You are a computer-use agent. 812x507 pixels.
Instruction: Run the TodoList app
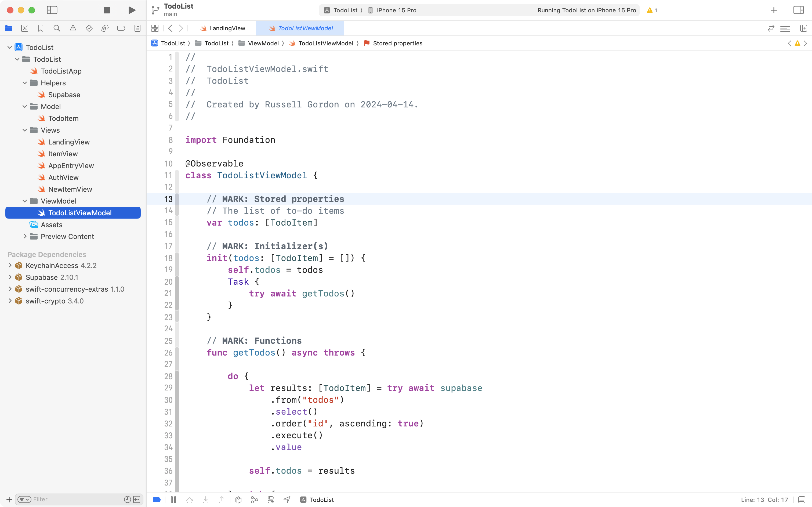[131, 10]
